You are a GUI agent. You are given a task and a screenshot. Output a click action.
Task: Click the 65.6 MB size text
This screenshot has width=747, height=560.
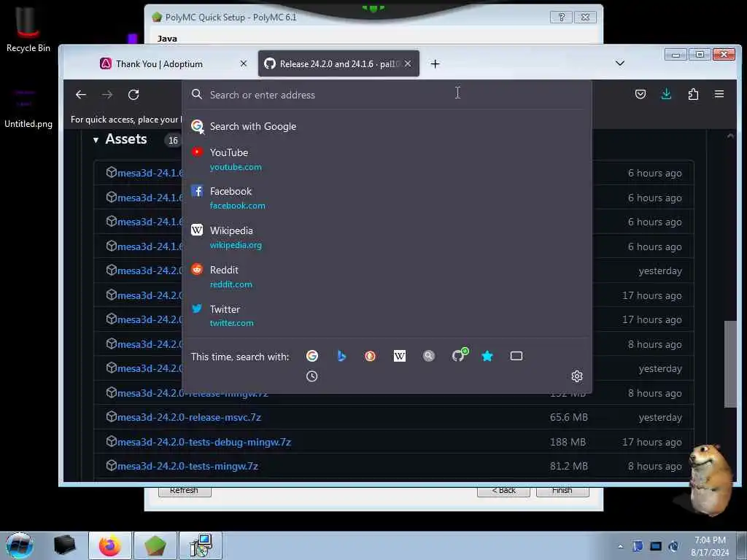pyautogui.click(x=569, y=417)
